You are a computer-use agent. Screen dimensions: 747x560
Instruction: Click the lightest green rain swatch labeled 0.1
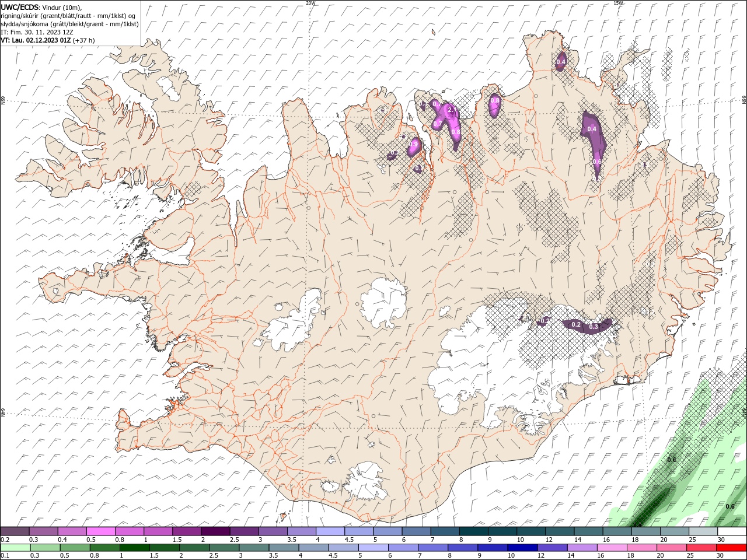(x=16, y=548)
